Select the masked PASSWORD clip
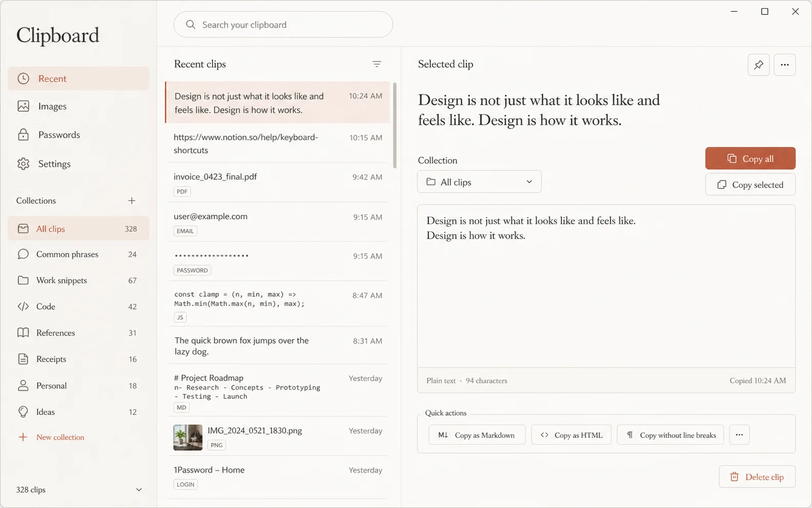The height and width of the screenshot is (508, 812). point(278,262)
